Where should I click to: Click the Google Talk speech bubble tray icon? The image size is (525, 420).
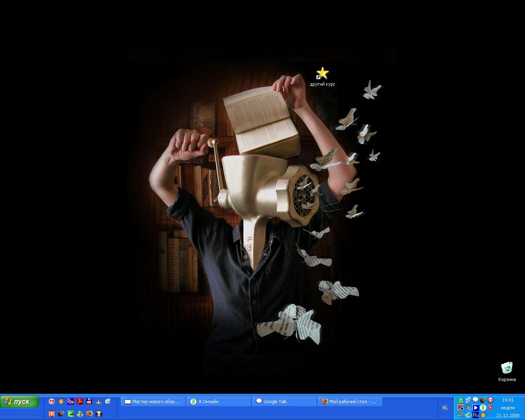(475, 399)
